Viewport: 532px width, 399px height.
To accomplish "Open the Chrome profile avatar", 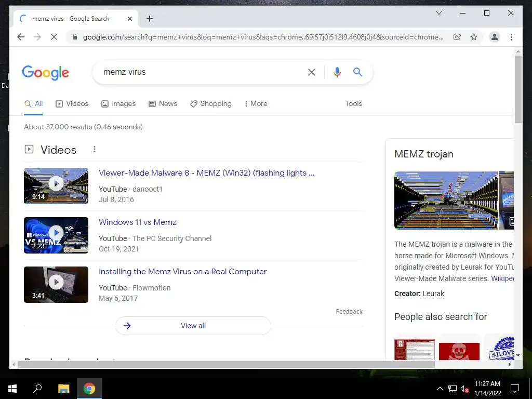I will click(x=495, y=37).
